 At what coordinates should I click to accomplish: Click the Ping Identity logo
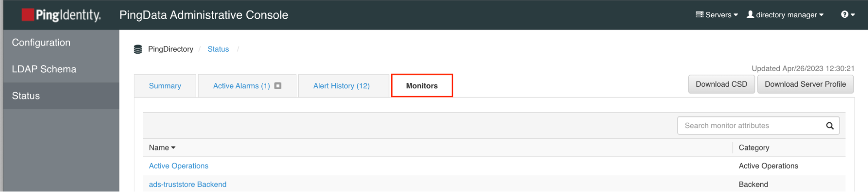[61, 15]
